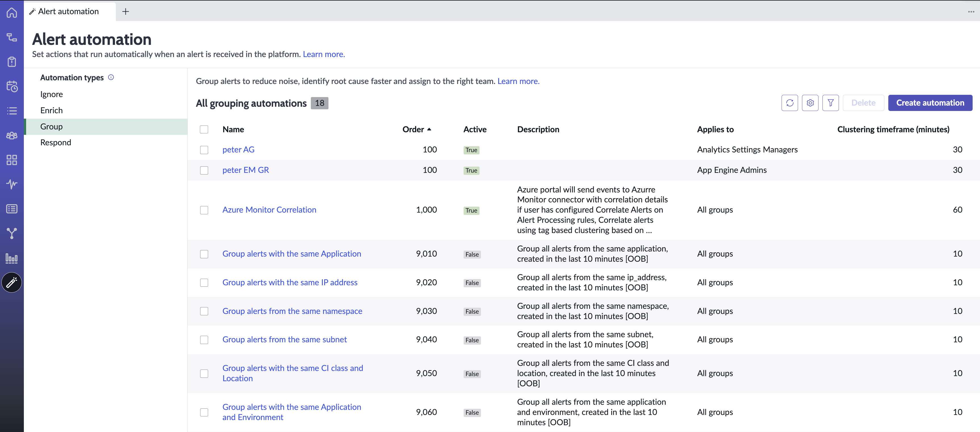Sort by the Name column header
The image size is (980, 432).
(x=233, y=130)
